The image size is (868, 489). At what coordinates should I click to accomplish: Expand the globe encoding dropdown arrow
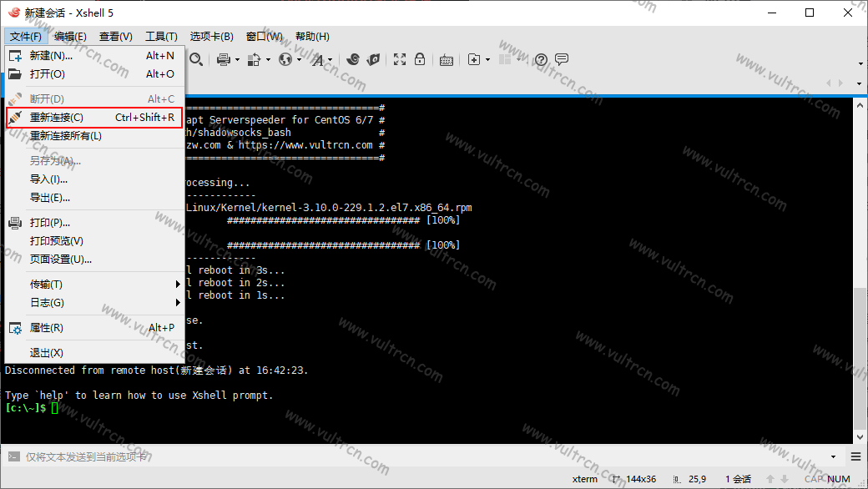(x=299, y=60)
